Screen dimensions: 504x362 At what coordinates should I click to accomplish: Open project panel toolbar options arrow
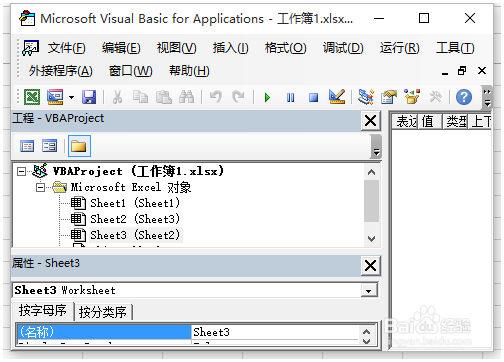tap(376, 147)
